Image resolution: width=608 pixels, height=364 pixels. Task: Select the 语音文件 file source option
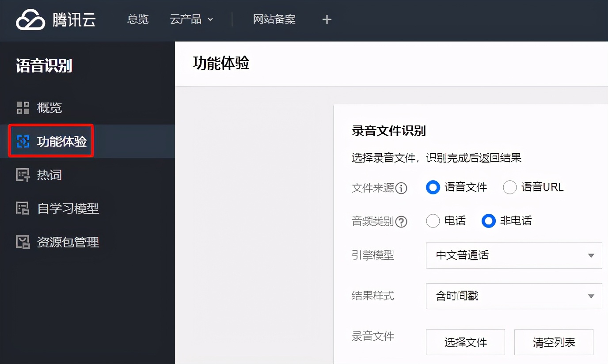click(433, 187)
